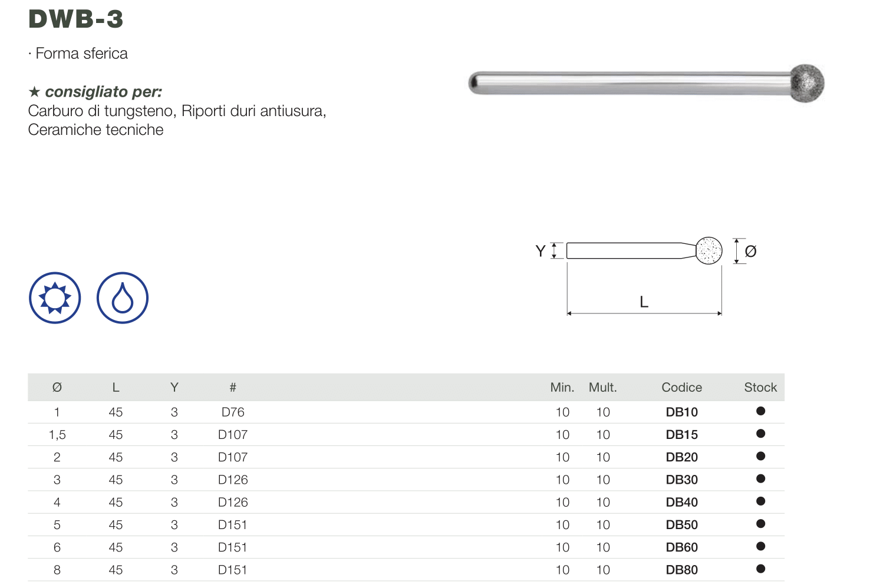Select product code DB60

pos(681,547)
